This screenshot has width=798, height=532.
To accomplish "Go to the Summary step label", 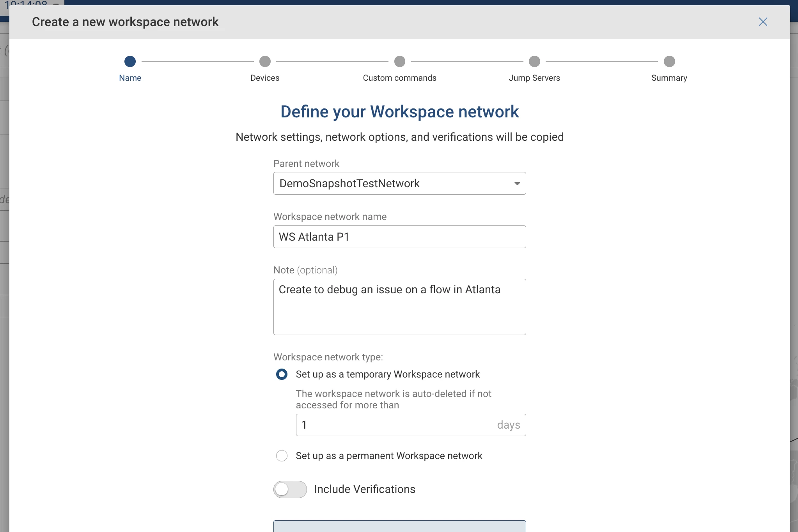I will coord(669,78).
